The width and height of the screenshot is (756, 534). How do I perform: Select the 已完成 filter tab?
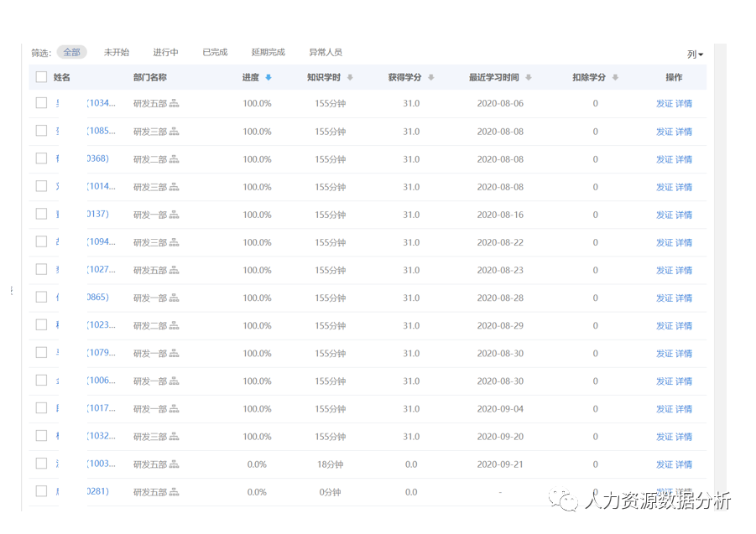215,52
